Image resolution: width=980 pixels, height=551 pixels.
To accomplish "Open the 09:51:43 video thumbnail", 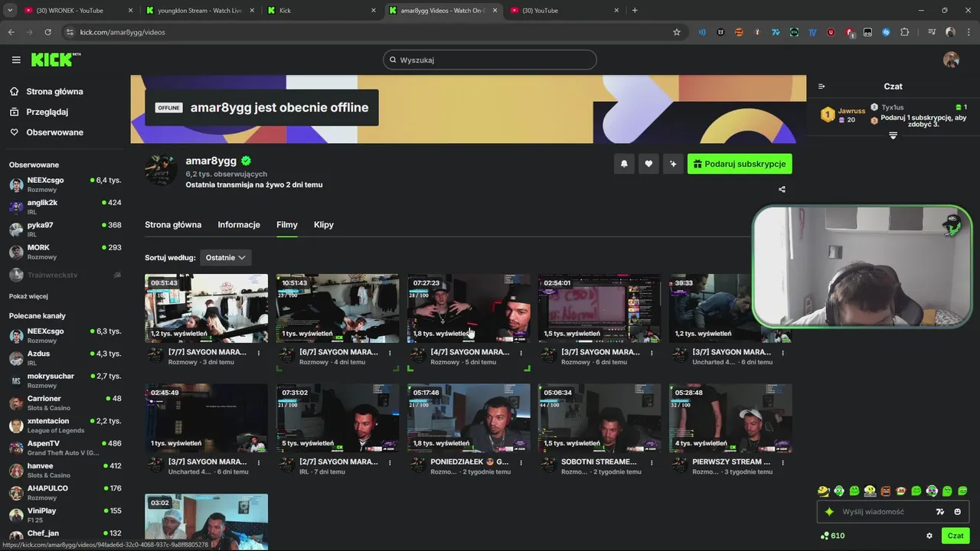I will tap(207, 308).
